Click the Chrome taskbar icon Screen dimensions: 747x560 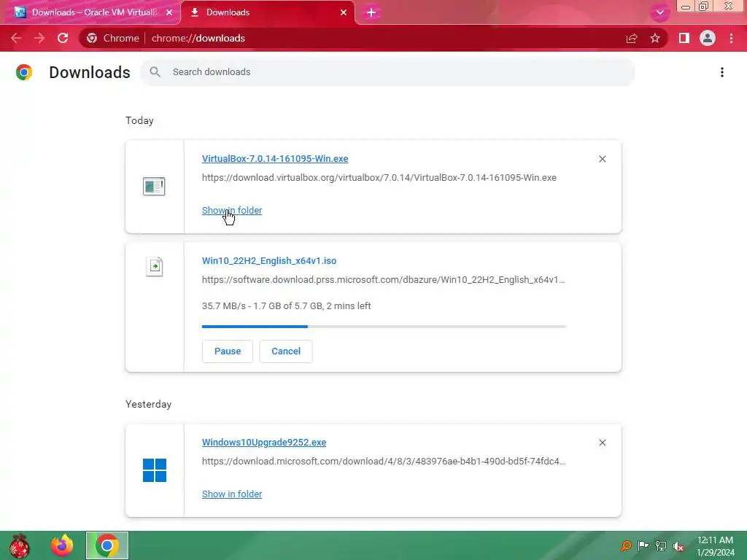[107, 545]
